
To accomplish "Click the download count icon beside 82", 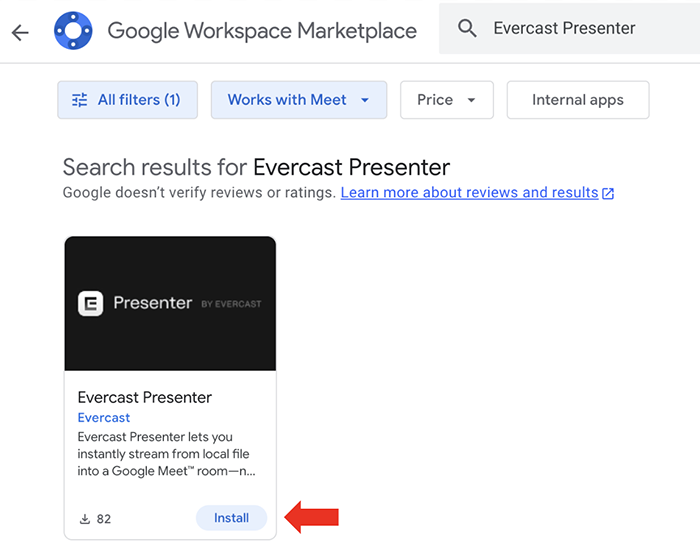I will [x=85, y=519].
